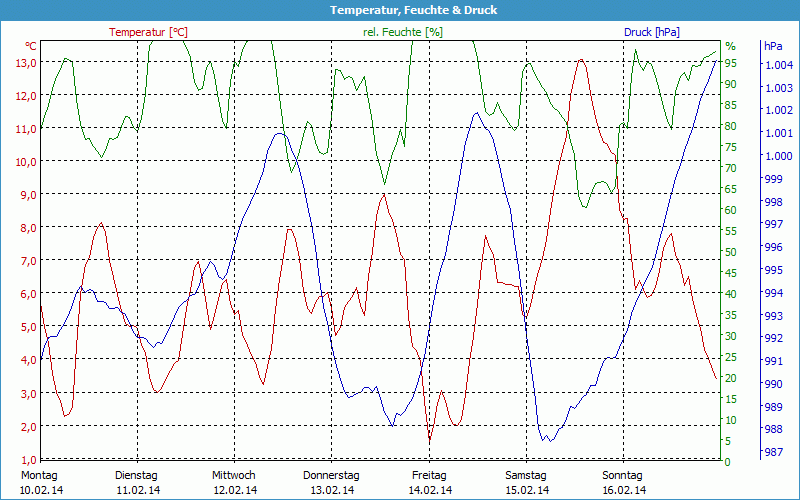Click the '5,0' temperature axis value
800x500 pixels.
tap(28, 327)
